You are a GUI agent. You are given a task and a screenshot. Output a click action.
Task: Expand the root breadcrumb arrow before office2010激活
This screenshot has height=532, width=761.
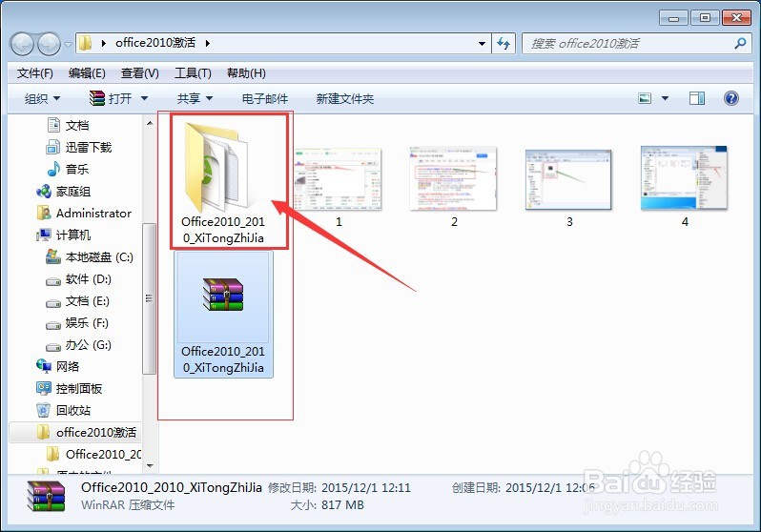coord(103,43)
